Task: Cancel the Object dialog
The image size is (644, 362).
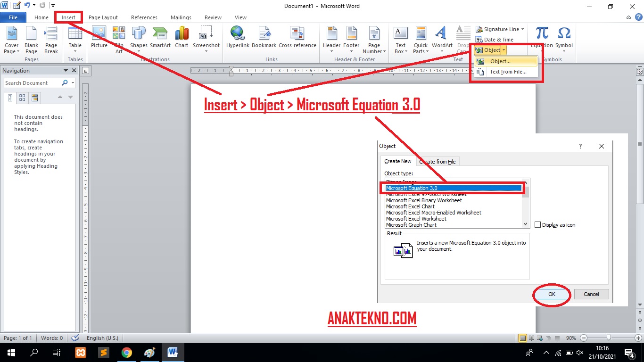Action: [x=591, y=294]
